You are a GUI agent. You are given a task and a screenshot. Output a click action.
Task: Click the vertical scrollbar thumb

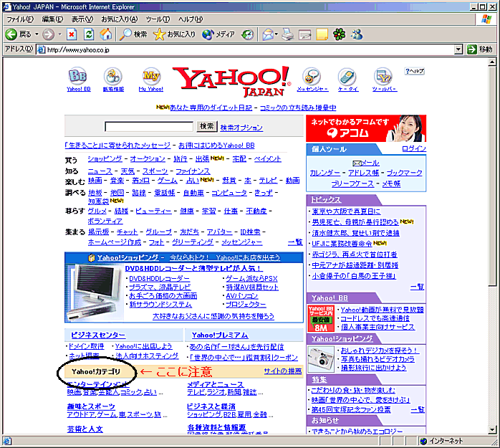tap(492, 176)
